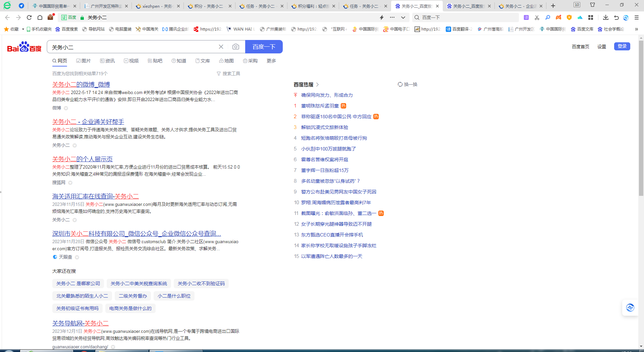This screenshot has width=644, height=352.
Task: Click the 登录 login button
Action: click(622, 46)
